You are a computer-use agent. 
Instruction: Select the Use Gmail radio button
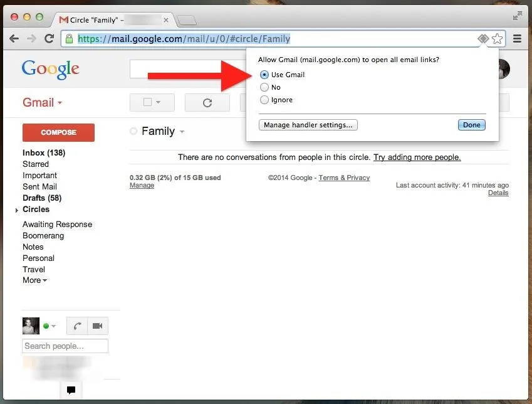264,75
